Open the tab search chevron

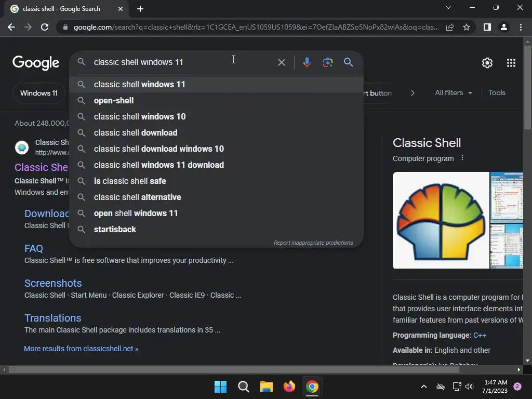pos(448,7)
